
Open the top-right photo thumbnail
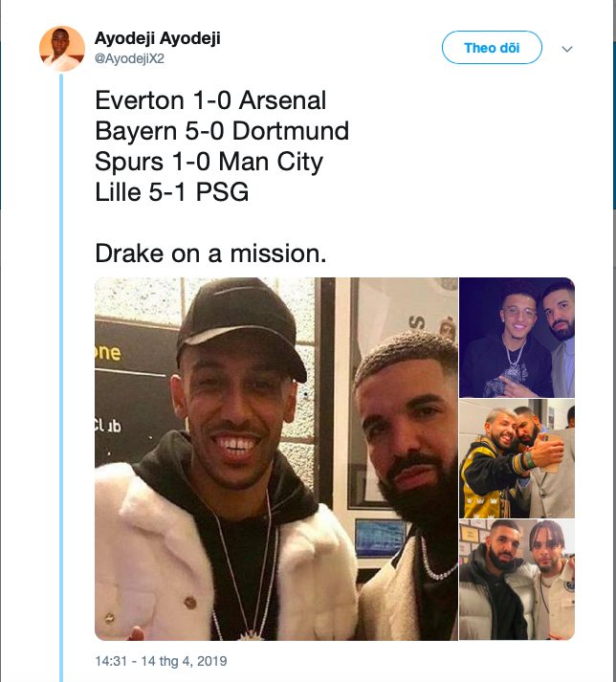(517, 337)
